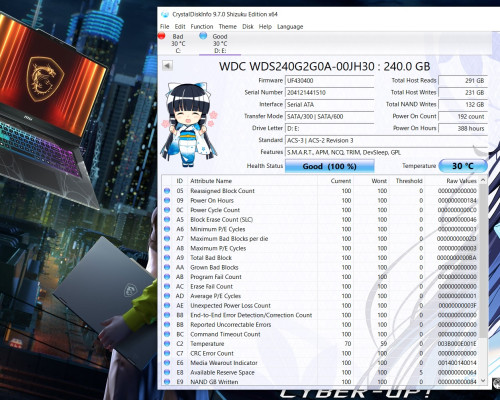Image resolution: width=500 pixels, height=400 pixels.
Task: Sort by the Raw Values column header
Action: coord(452,181)
